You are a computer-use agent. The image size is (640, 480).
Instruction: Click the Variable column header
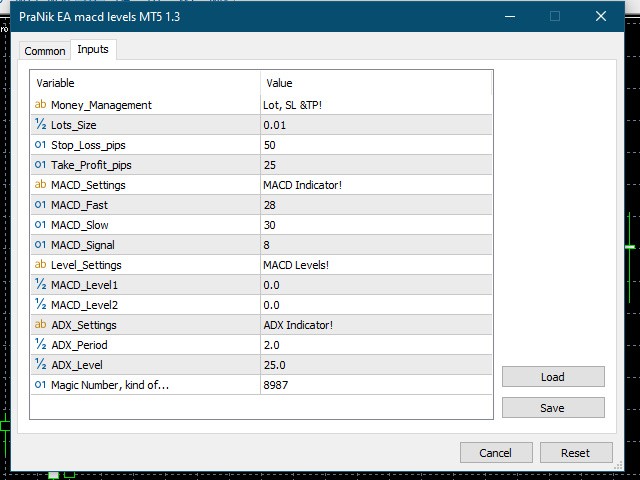pyautogui.click(x=145, y=83)
